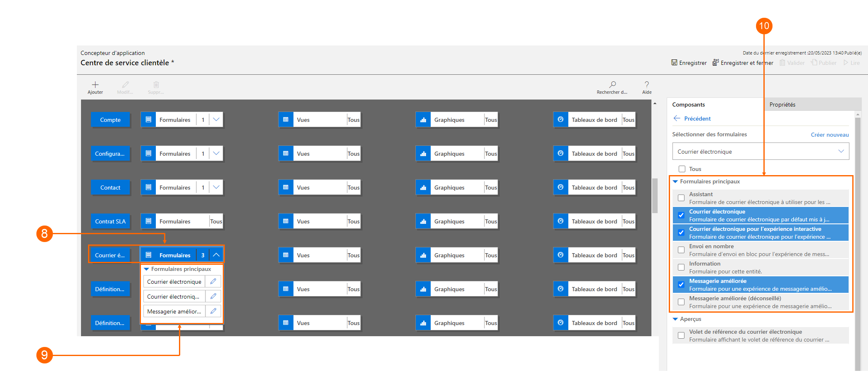
Task: Click the Vues icon in Configura... row
Action: tap(286, 154)
